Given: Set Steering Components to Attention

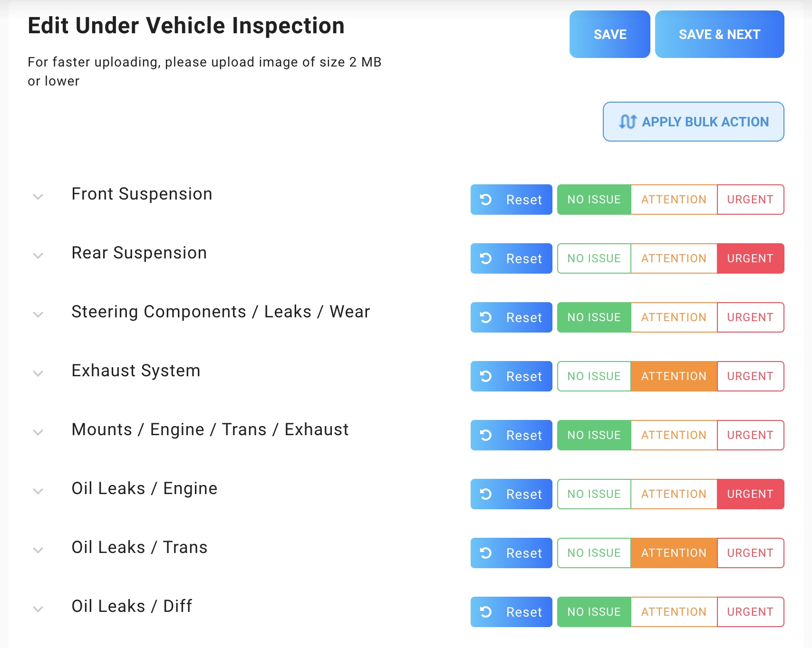Looking at the screenshot, I should coord(674,317).
